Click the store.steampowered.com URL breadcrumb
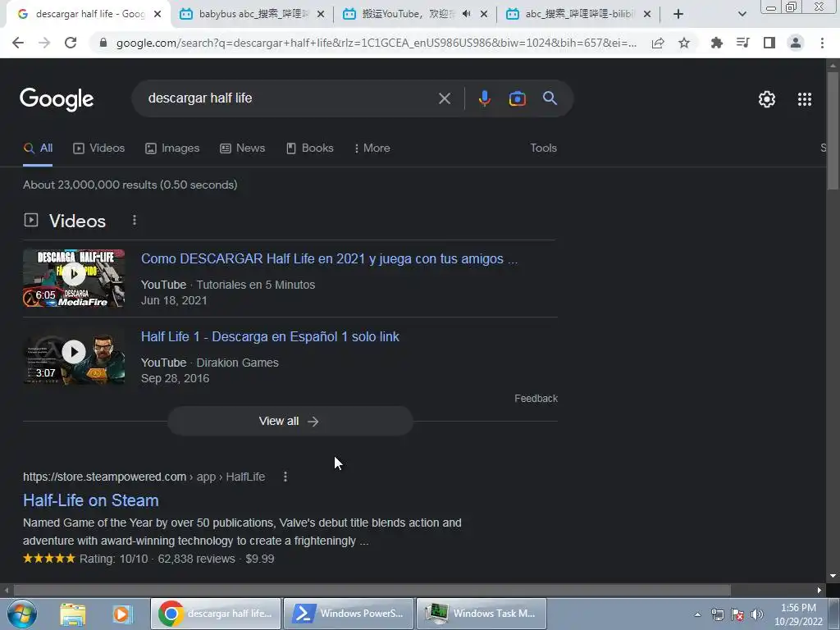Viewport: 840px width, 630px height. point(144,477)
